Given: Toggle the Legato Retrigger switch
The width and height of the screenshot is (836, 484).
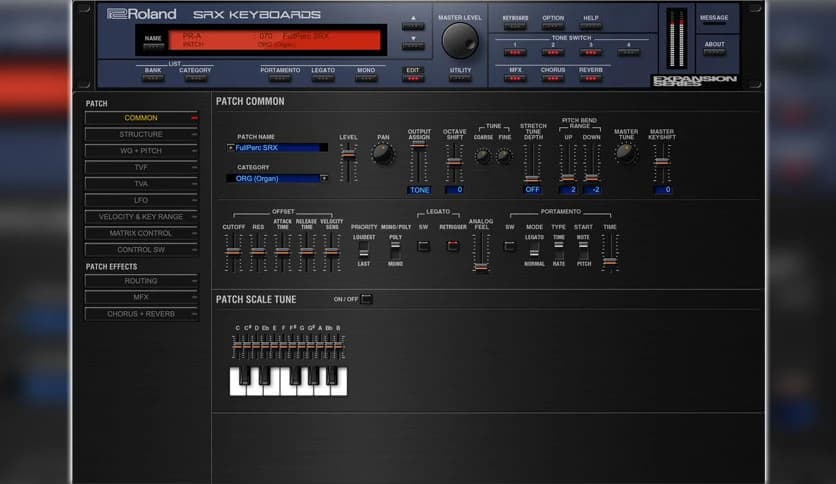Looking at the screenshot, I should click(x=453, y=246).
